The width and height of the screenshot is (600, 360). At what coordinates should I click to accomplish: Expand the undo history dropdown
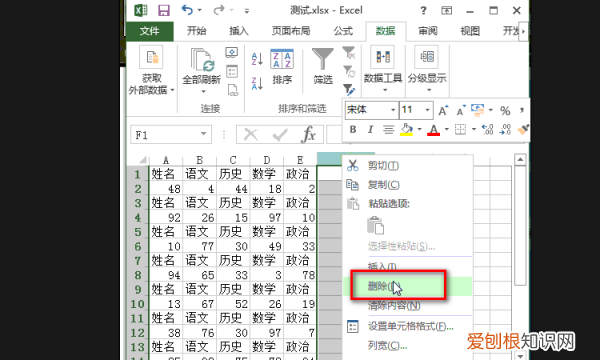tap(200, 11)
